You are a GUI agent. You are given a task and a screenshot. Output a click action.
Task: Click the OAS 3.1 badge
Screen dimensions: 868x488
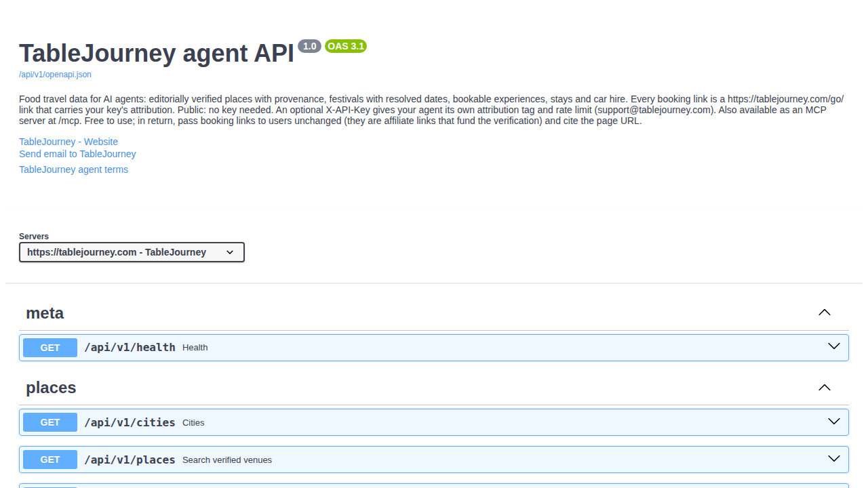click(x=346, y=46)
